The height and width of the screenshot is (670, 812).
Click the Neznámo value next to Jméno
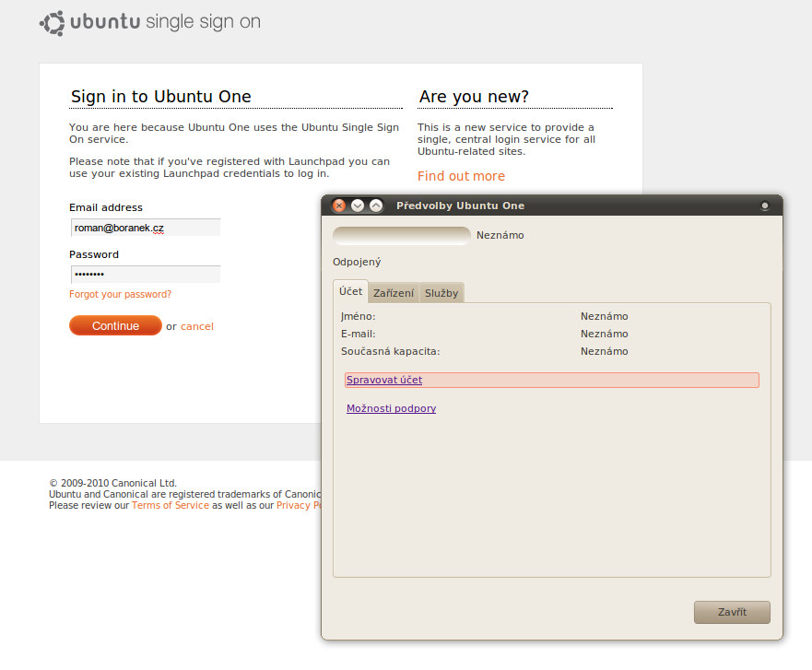click(x=604, y=316)
